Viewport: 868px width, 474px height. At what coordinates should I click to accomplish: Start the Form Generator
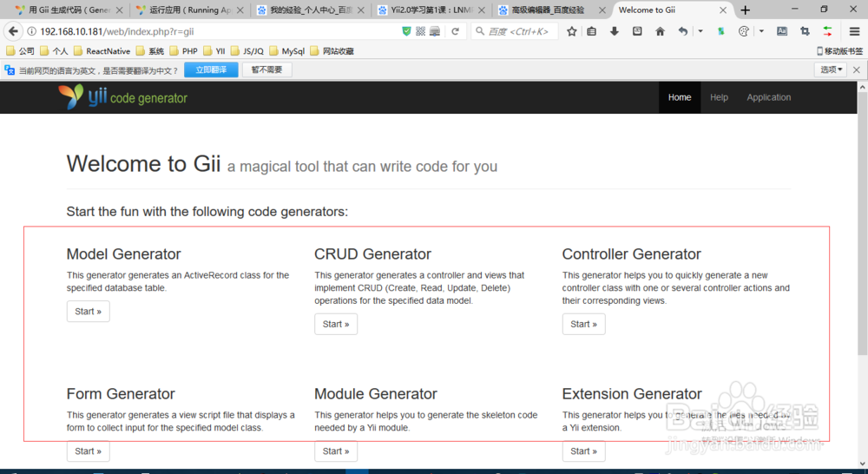coord(88,451)
